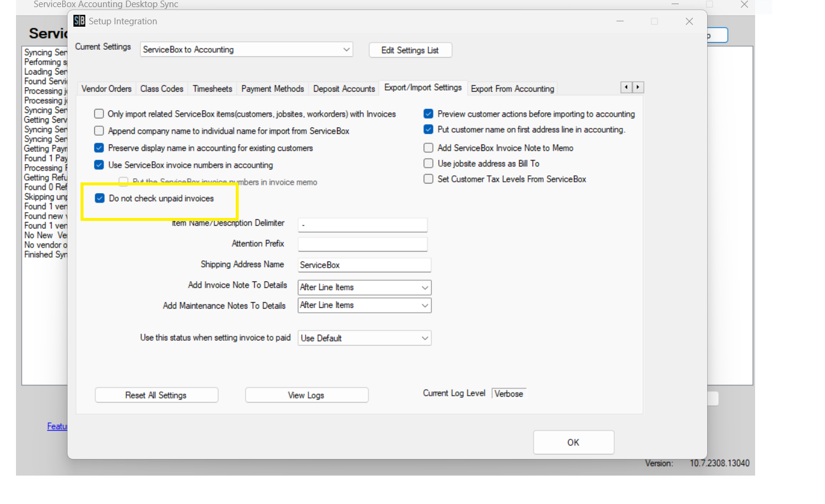The width and height of the screenshot is (825, 504).
Task: Expand Add Invoice Note To Details dropdown
Action: point(364,287)
